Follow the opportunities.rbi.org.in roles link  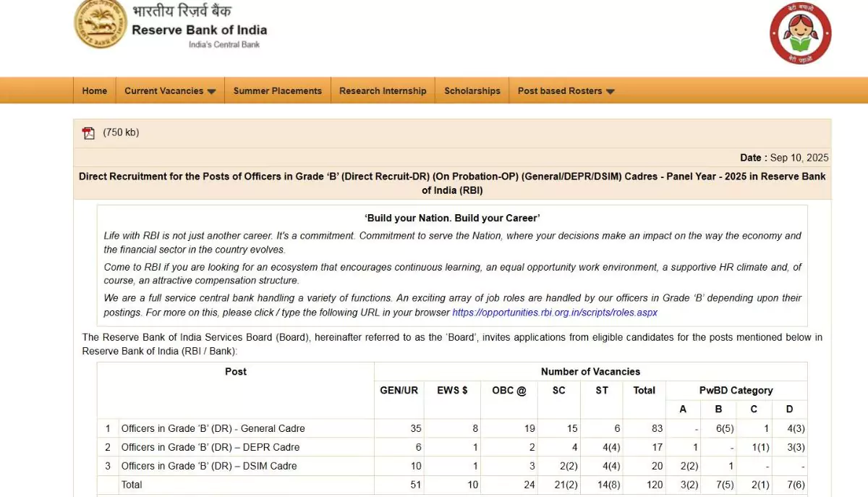555,313
